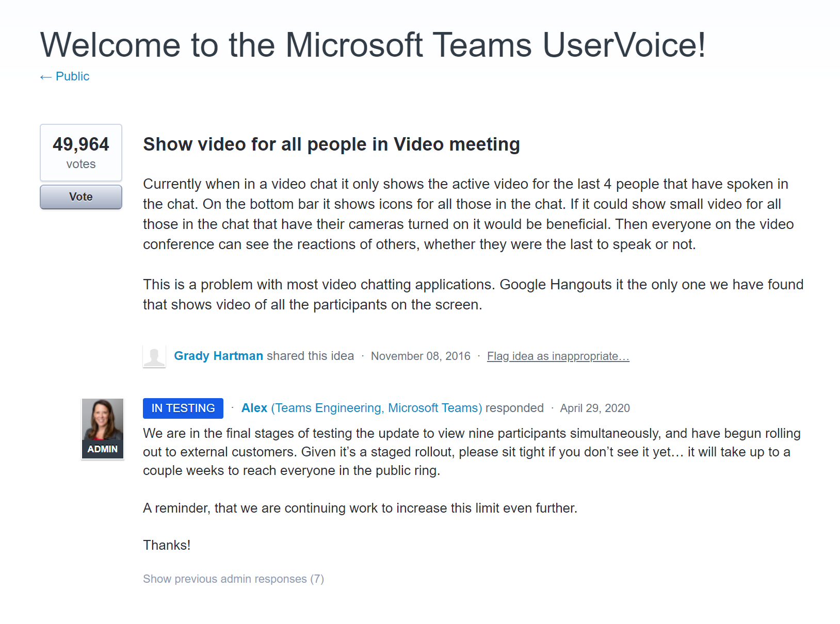Click the admin profile photo

(x=103, y=429)
